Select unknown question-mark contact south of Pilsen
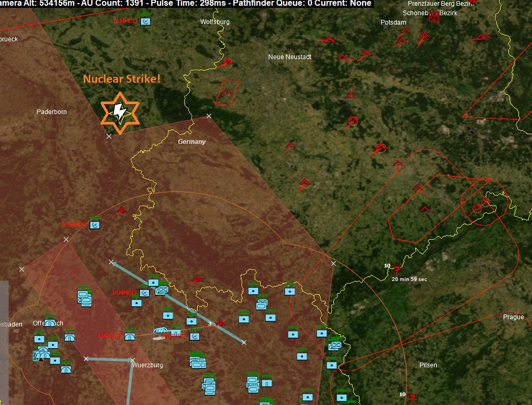 point(412,398)
